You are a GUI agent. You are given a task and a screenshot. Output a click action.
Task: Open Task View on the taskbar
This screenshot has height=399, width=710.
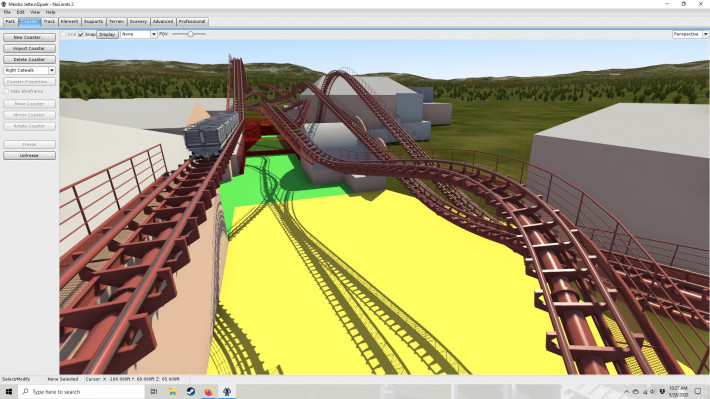pyautogui.click(x=154, y=391)
